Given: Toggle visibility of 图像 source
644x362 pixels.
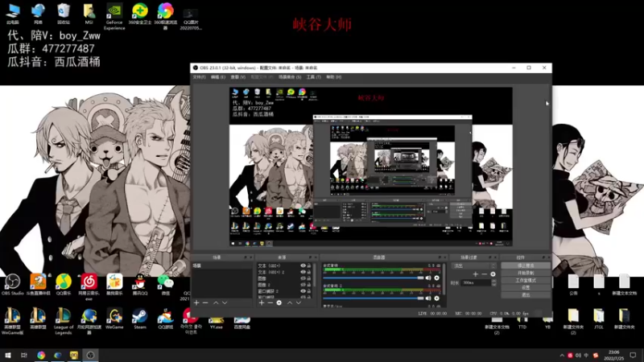Looking at the screenshot, I should (303, 278).
